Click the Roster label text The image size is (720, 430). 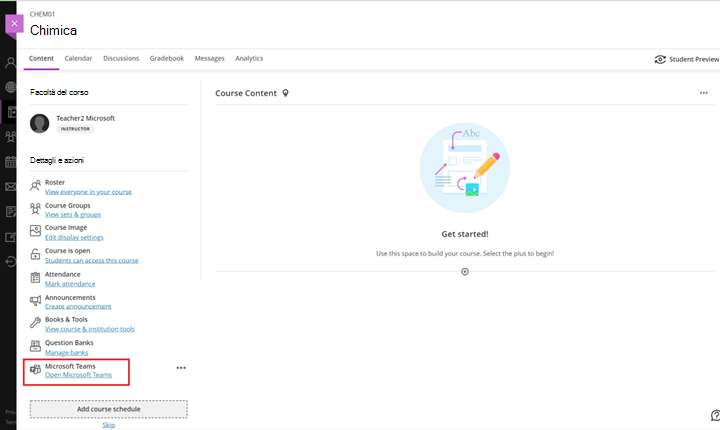tap(55, 182)
